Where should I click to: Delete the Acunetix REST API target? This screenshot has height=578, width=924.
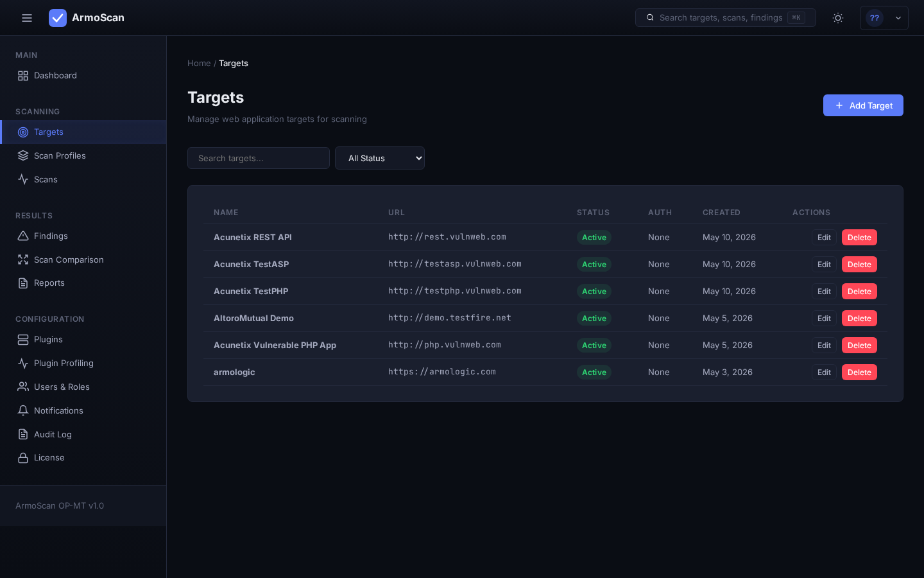point(859,238)
